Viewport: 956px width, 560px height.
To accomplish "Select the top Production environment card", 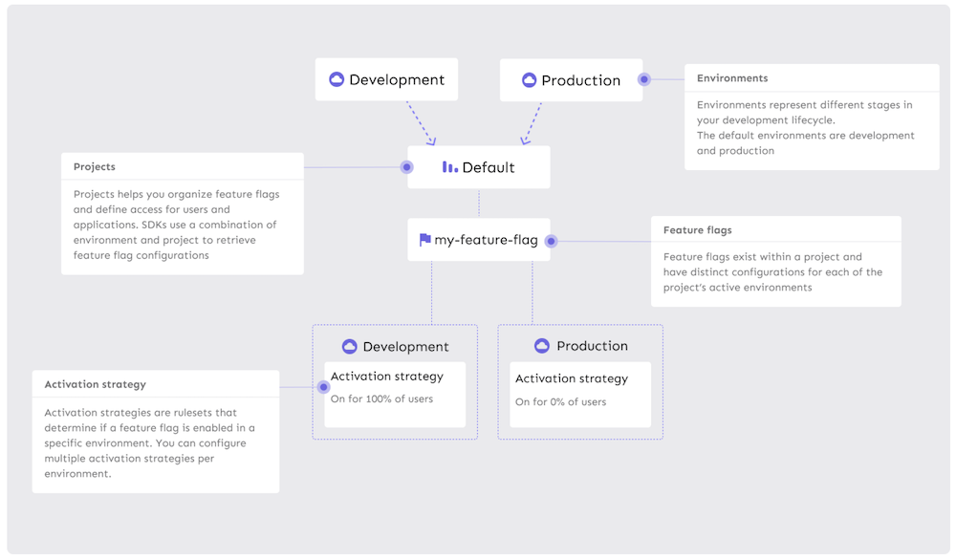I will pos(572,80).
